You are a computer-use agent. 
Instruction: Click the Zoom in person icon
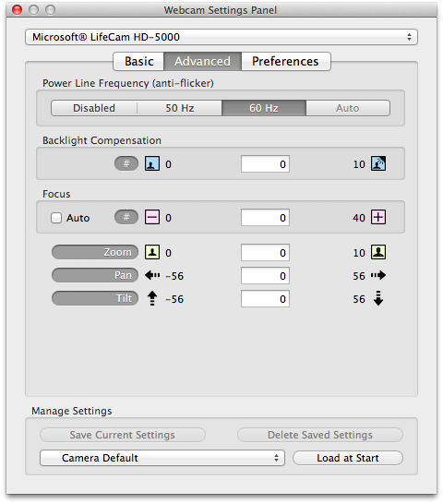point(378,252)
